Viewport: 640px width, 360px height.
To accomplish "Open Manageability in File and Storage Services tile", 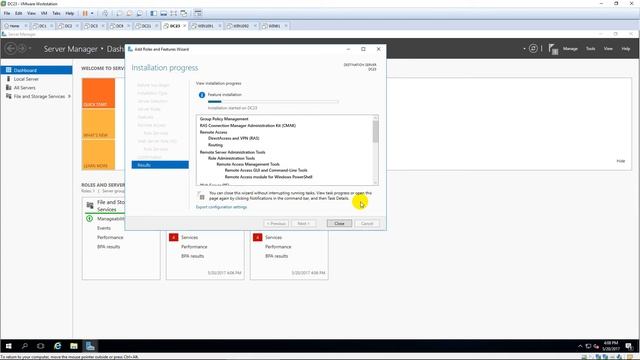I will point(111,219).
